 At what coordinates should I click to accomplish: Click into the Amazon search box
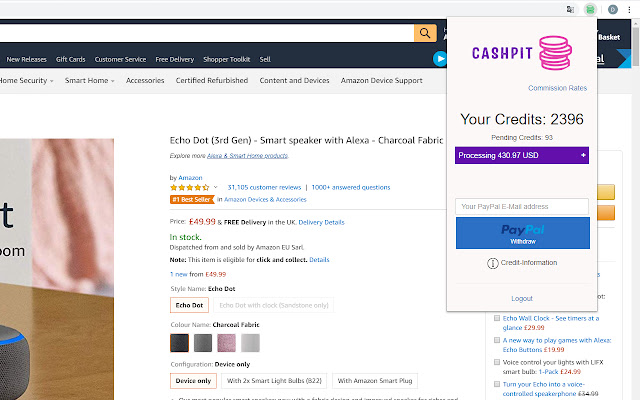click(206, 33)
